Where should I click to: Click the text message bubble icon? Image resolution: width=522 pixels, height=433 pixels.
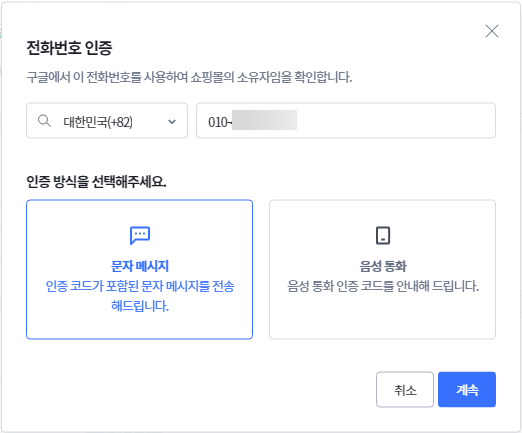click(x=140, y=236)
